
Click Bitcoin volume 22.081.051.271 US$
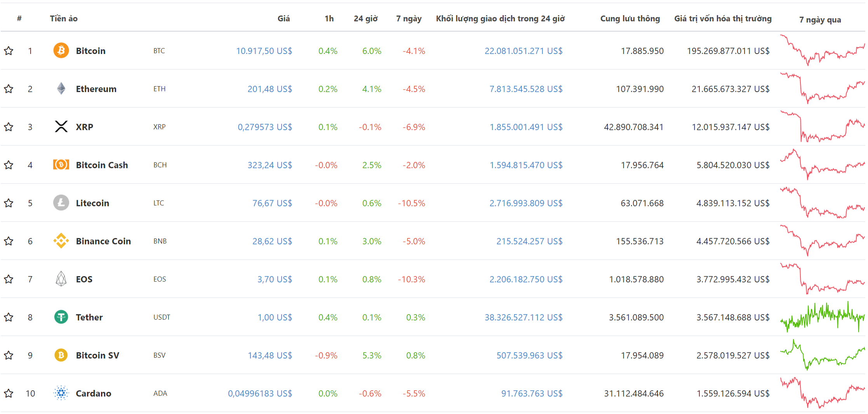click(x=524, y=51)
